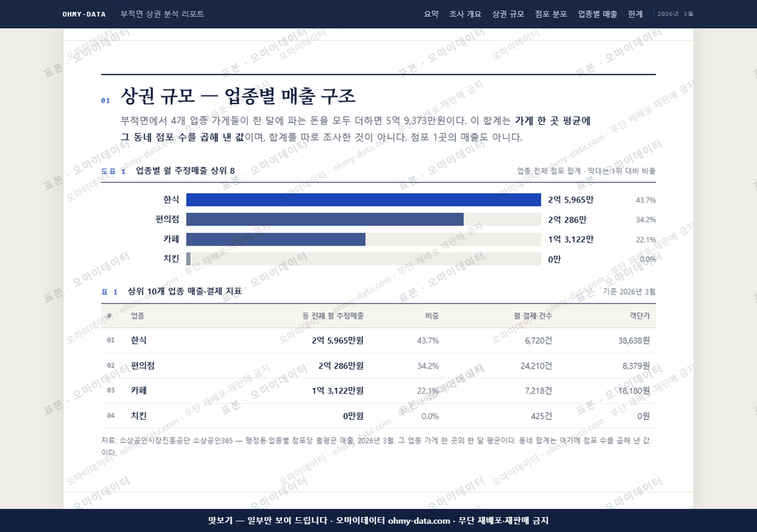Click table cell 2억 286만원
757x532 pixels.
341,366
